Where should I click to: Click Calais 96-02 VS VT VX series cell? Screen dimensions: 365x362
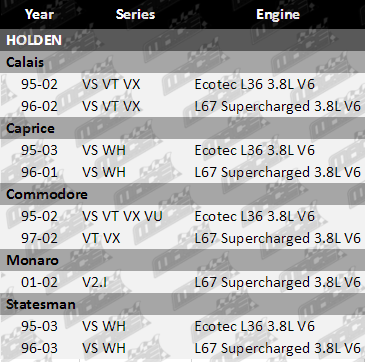click(111, 106)
